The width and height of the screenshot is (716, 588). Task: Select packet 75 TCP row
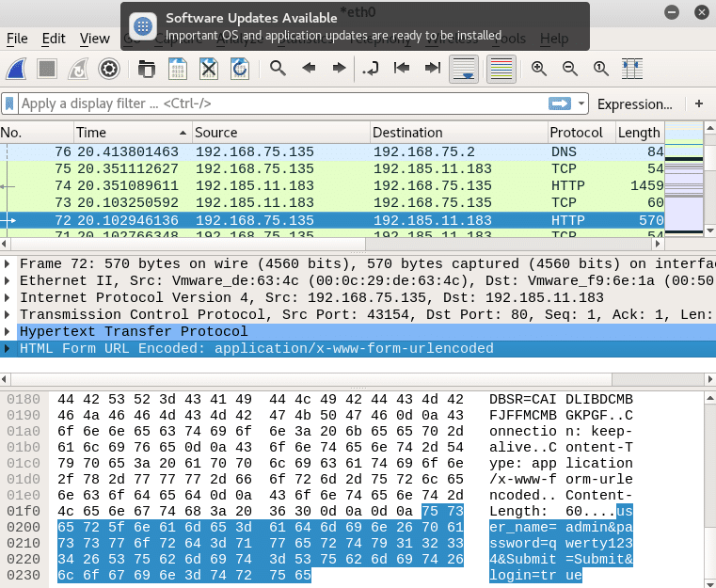point(332,169)
